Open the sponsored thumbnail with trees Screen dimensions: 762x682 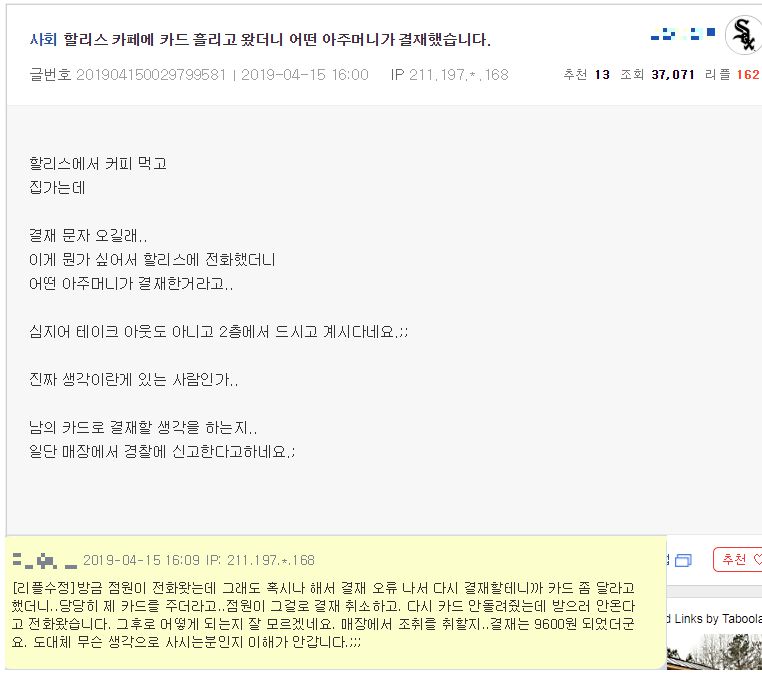click(714, 651)
